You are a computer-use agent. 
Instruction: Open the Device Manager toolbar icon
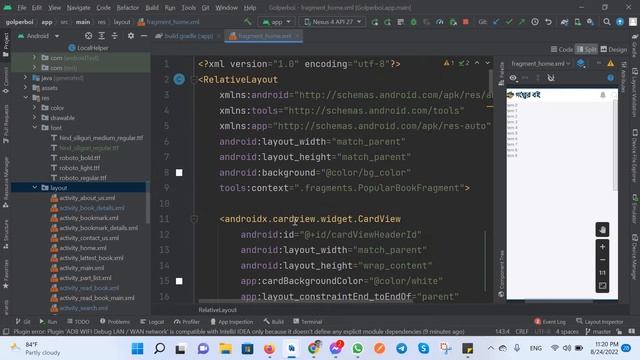[x=578, y=22]
